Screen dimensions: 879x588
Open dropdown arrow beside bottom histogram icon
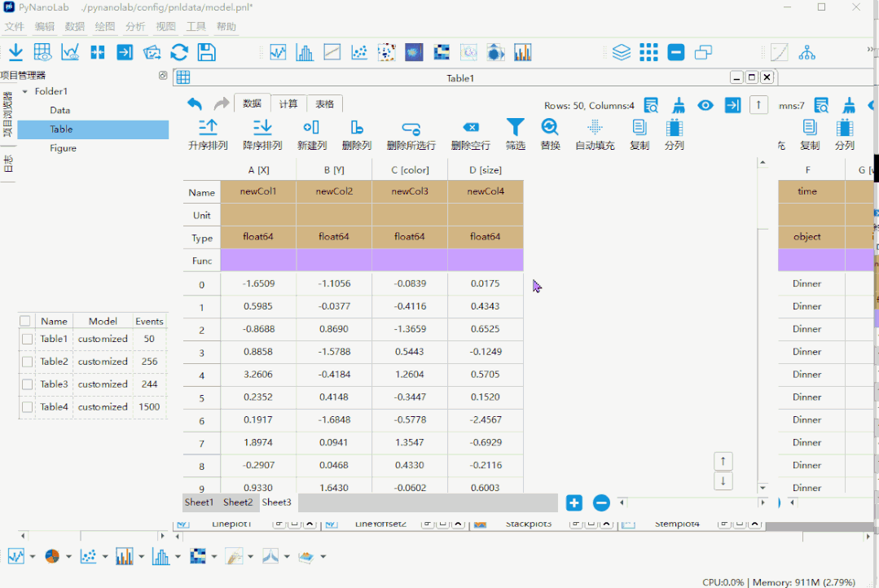pos(178,556)
